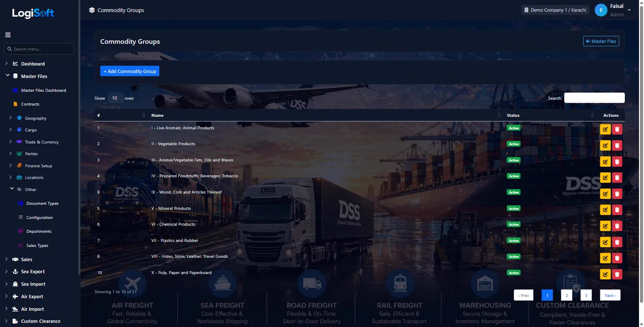
Task: Edit the Mineral Products row
Action: coord(605,210)
